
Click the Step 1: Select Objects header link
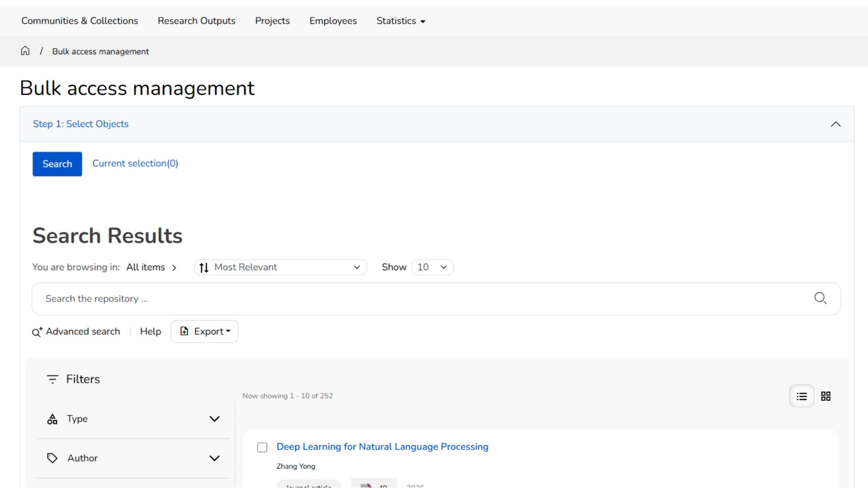point(80,124)
